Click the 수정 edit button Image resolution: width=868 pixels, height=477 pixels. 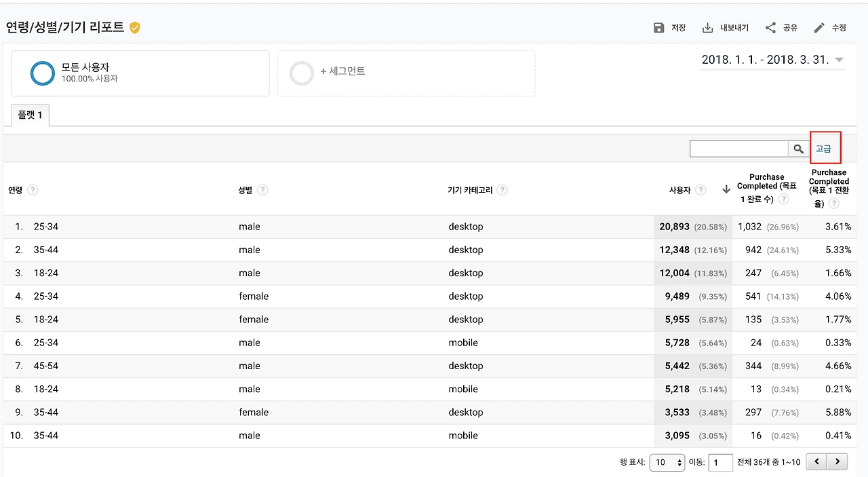(x=830, y=28)
